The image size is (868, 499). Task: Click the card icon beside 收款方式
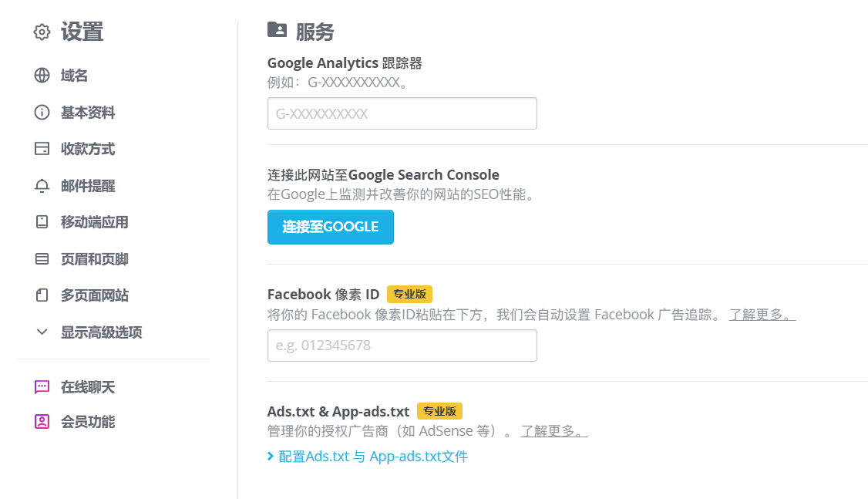coord(42,148)
